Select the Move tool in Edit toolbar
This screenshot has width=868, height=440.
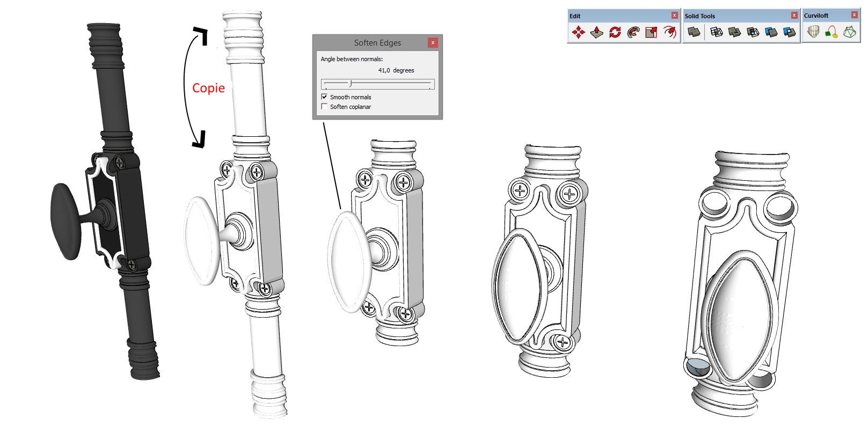[x=578, y=33]
